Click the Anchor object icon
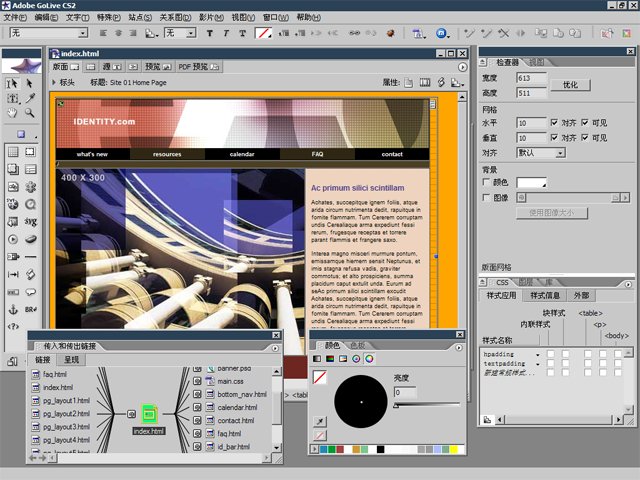The width and height of the screenshot is (640, 480). tap(13, 309)
